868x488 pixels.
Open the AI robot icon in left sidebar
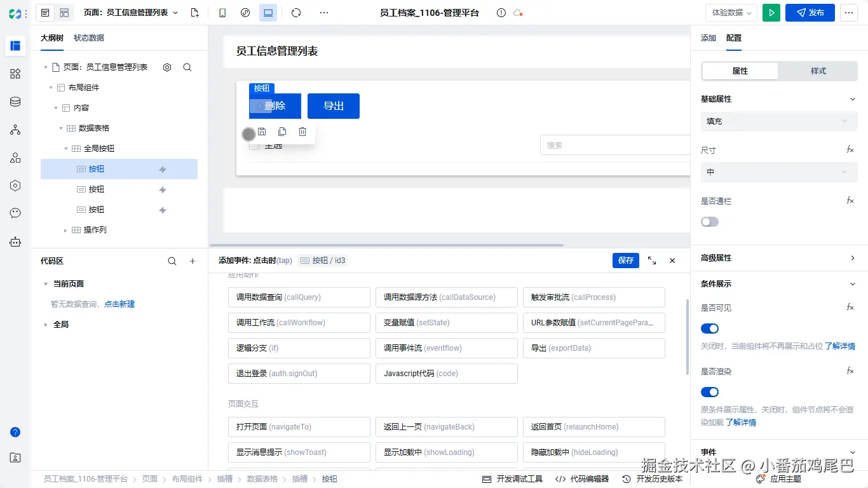pyautogui.click(x=15, y=241)
